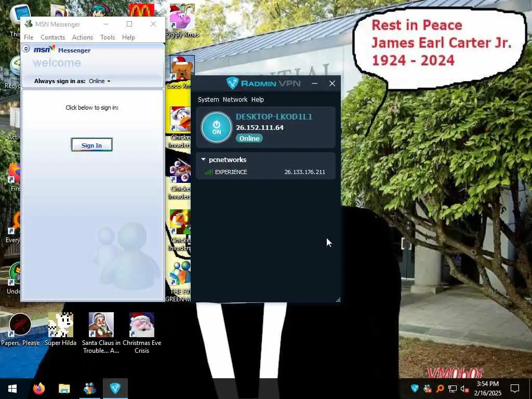Click the Radmin VPN system tray icon
Viewport: 532px width, 399px height.
pos(415,389)
